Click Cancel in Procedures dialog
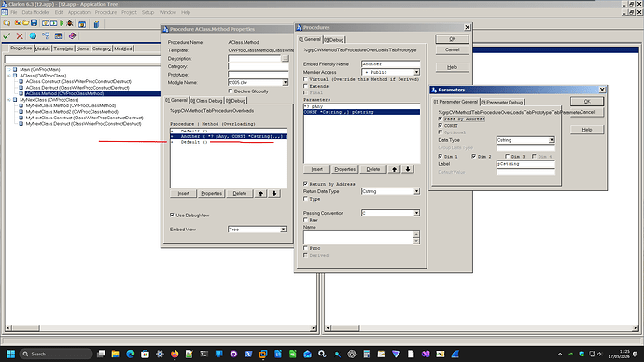This screenshot has height=362, width=644. [x=452, y=49]
